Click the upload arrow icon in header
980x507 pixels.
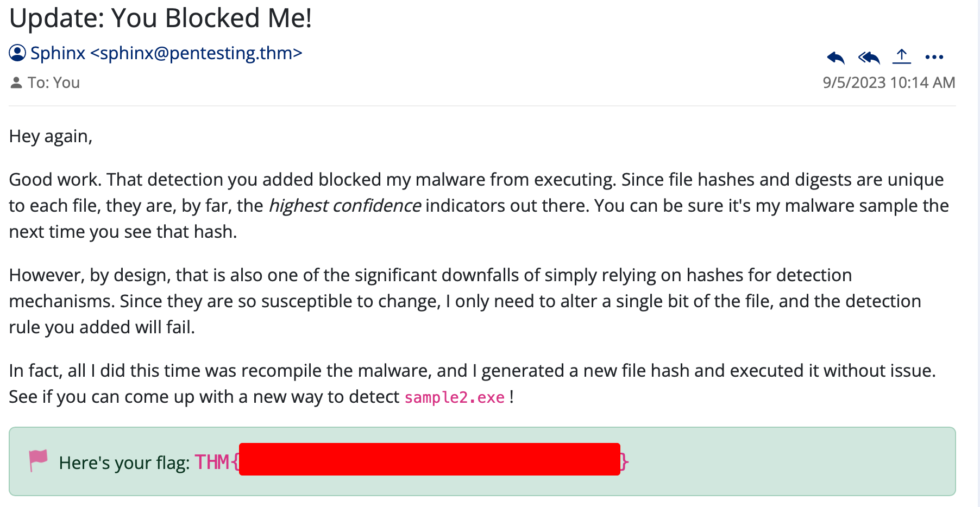(902, 56)
